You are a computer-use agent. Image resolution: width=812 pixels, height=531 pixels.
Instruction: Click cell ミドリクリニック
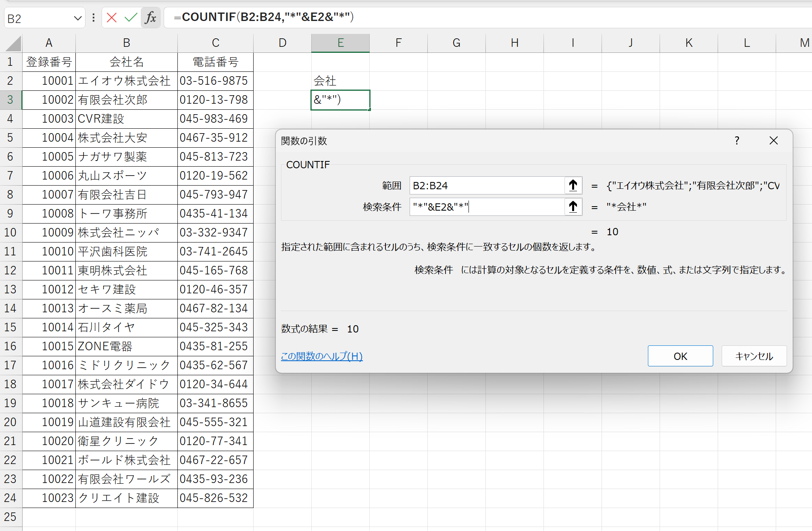click(127, 365)
